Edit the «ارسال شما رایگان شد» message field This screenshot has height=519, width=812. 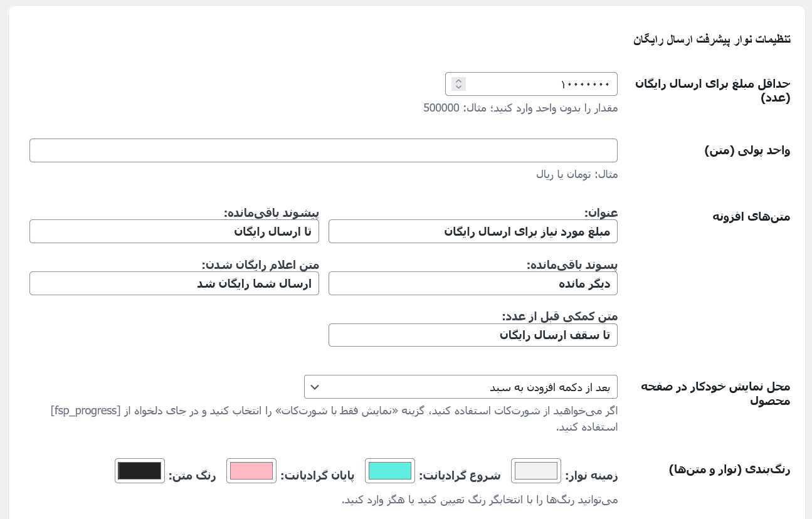point(174,283)
